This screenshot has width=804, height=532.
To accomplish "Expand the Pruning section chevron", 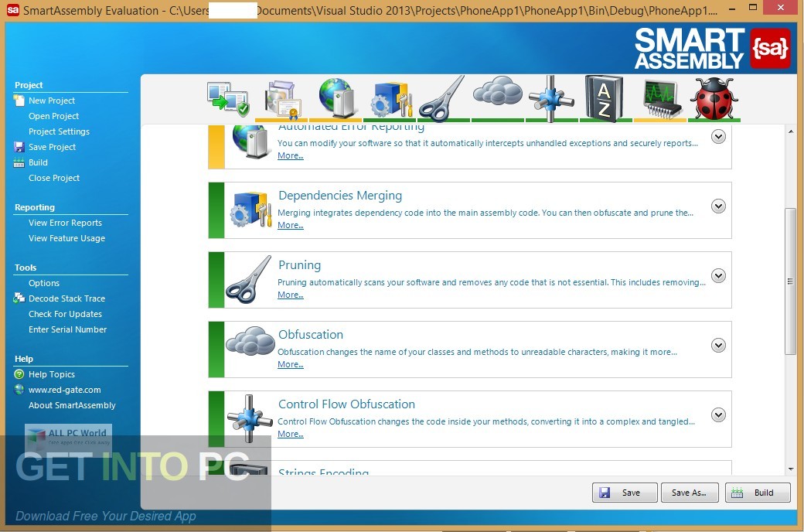I will pyautogui.click(x=718, y=275).
